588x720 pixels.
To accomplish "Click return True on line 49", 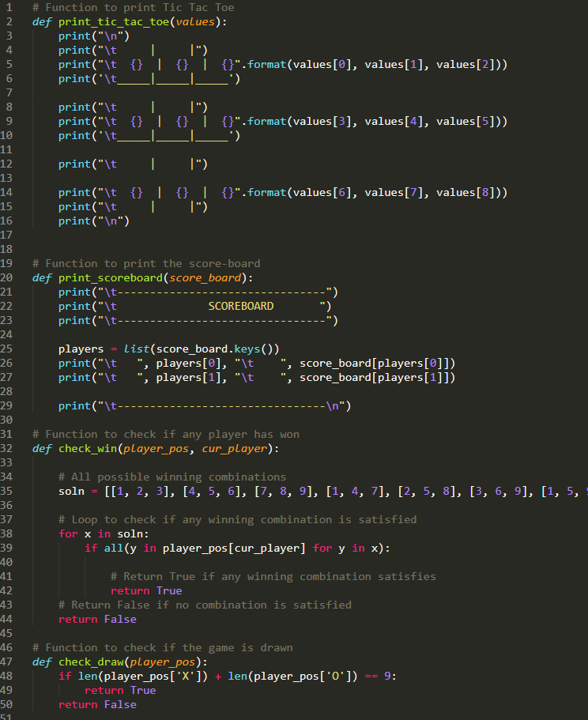I will (x=120, y=691).
